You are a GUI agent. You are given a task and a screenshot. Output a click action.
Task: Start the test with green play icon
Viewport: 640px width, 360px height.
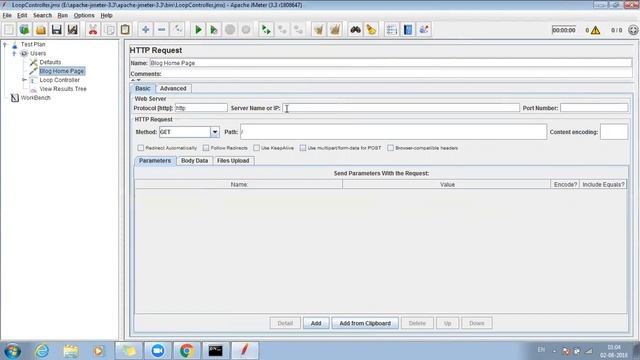coord(198,29)
